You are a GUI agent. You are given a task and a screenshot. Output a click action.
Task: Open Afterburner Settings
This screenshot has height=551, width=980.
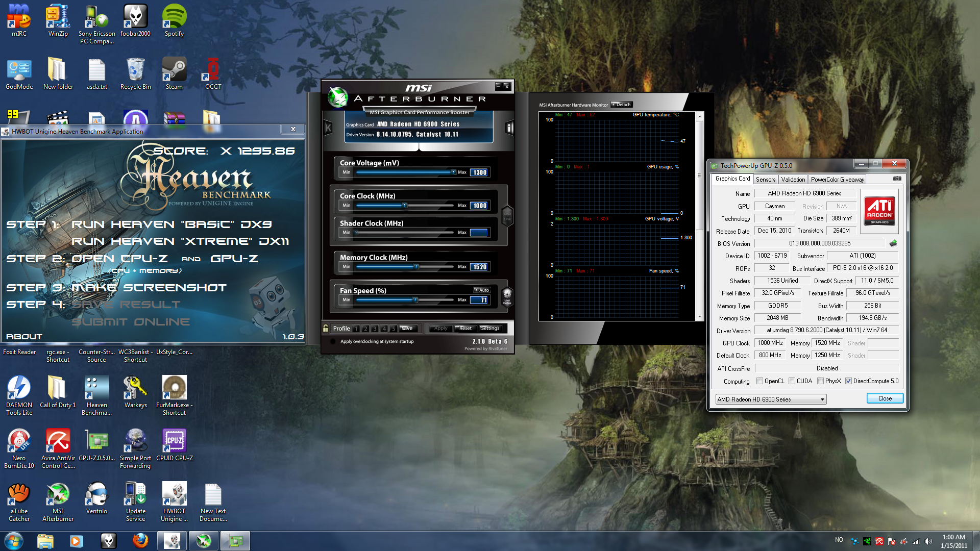(491, 329)
